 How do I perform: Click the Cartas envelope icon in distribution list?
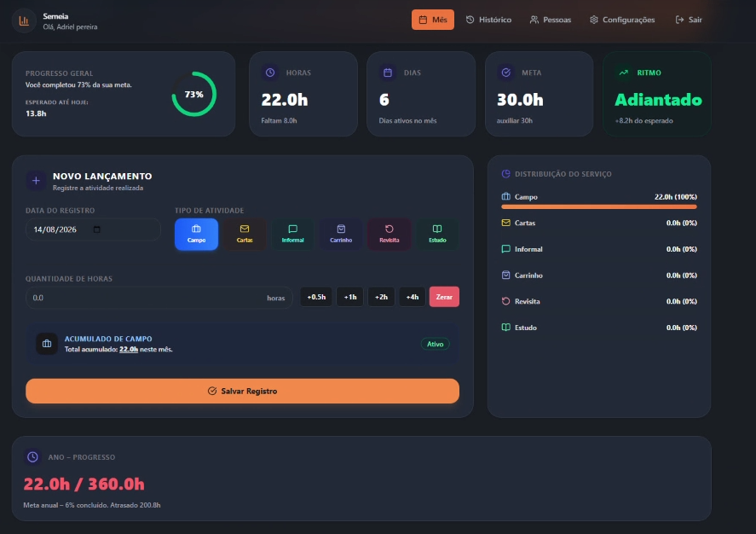(505, 223)
